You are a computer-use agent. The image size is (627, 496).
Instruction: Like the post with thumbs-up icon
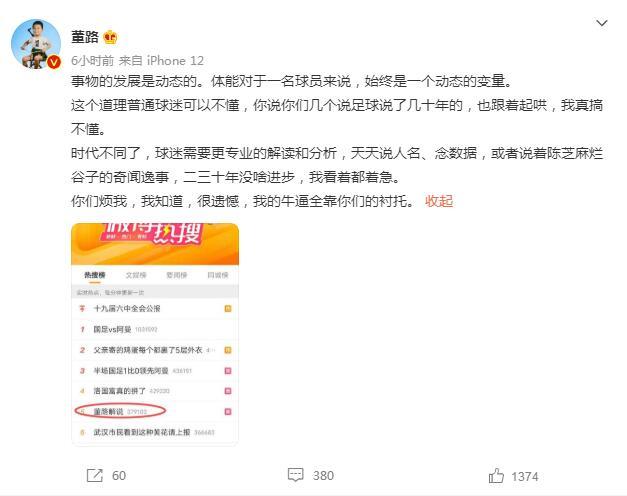click(x=496, y=476)
